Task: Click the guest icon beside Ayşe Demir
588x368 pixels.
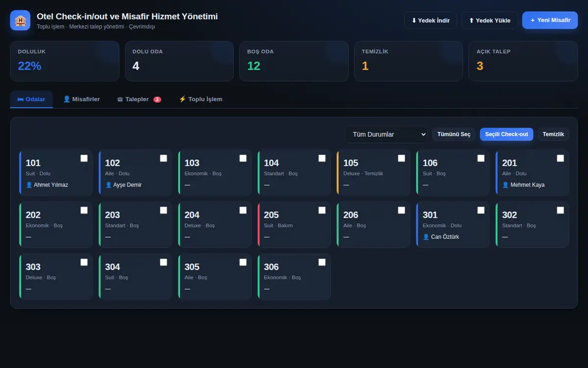Action: pyautogui.click(x=108, y=185)
